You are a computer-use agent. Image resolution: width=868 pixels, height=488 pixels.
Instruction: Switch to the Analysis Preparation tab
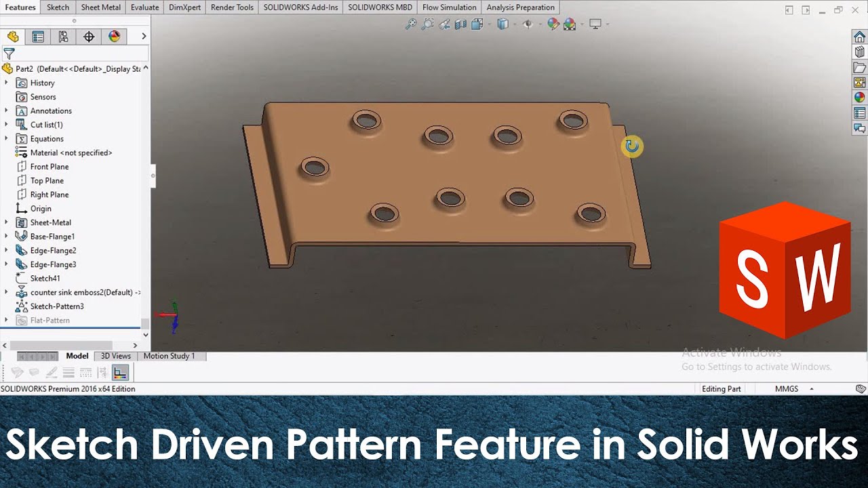coord(520,7)
